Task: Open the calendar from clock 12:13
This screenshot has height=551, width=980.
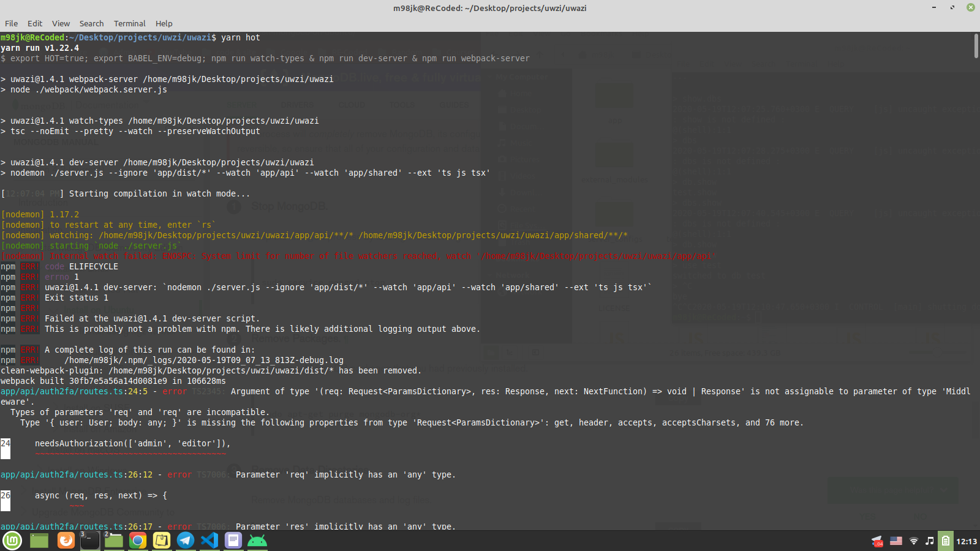Action: click(x=967, y=541)
